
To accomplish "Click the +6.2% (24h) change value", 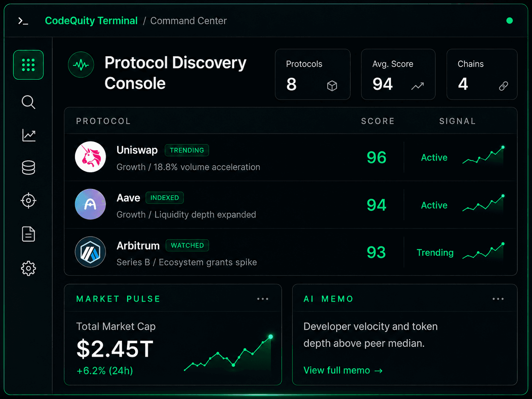I will point(105,371).
